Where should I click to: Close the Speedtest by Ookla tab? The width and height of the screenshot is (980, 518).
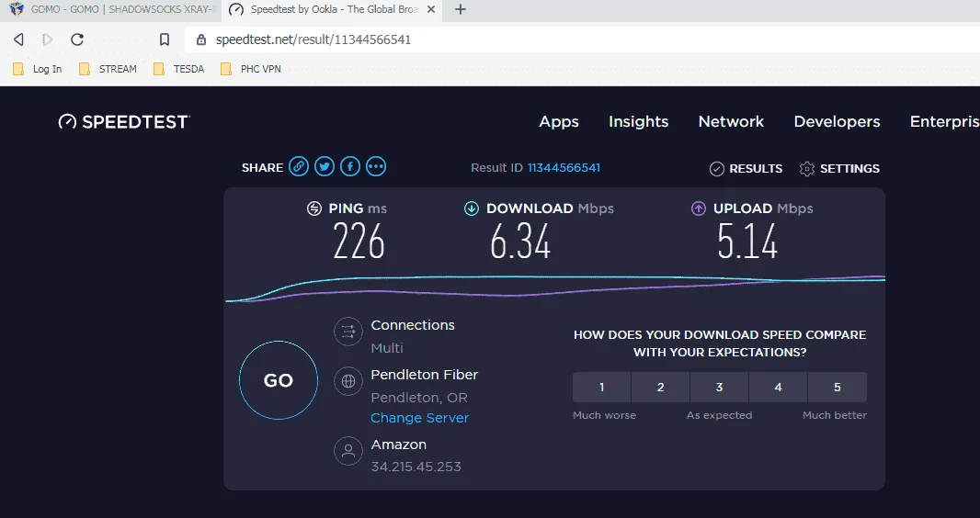430,9
